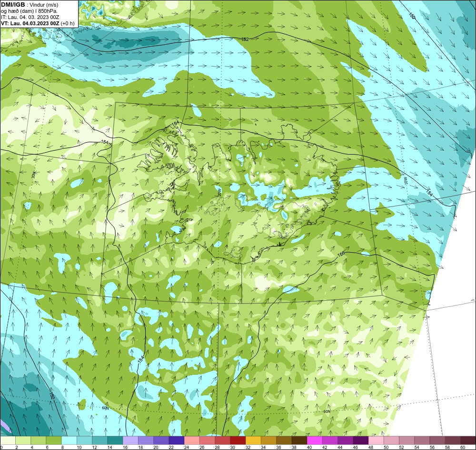Select the 20W longitude label over Iceland
This screenshot has width=476, height=450.
click(219, 192)
